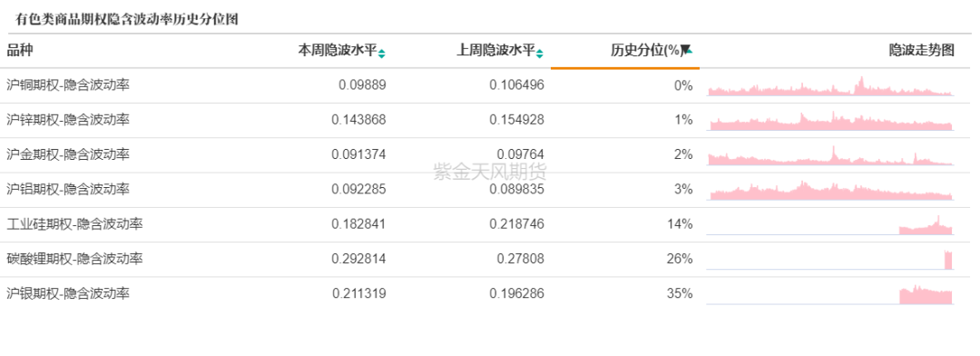The height and width of the screenshot is (356, 980).
Task: Click the 品种 column header
Action: pyautogui.click(x=20, y=51)
